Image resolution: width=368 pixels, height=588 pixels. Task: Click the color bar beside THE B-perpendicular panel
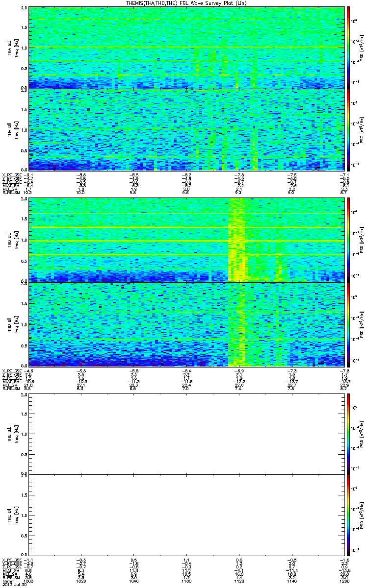[x=349, y=433]
